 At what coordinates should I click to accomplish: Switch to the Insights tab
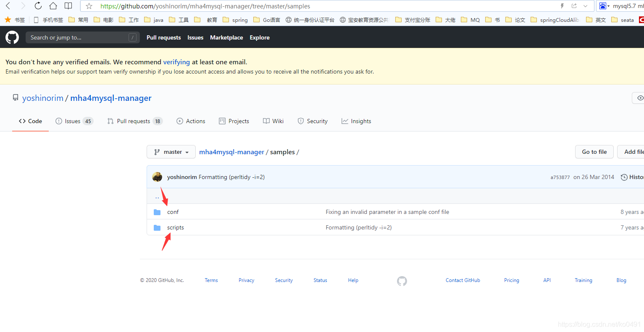pyautogui.click(x=356, y=121)
